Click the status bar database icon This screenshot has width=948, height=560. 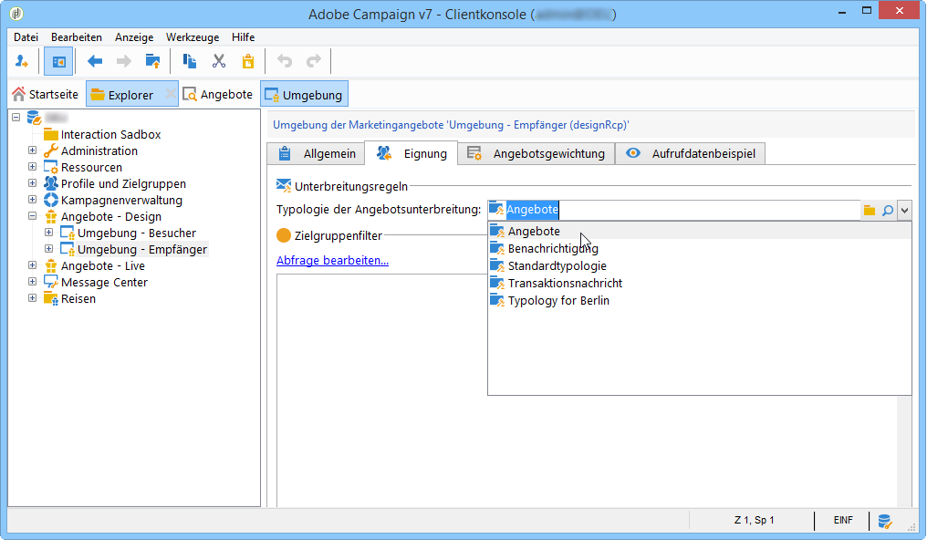pos(884,521)
